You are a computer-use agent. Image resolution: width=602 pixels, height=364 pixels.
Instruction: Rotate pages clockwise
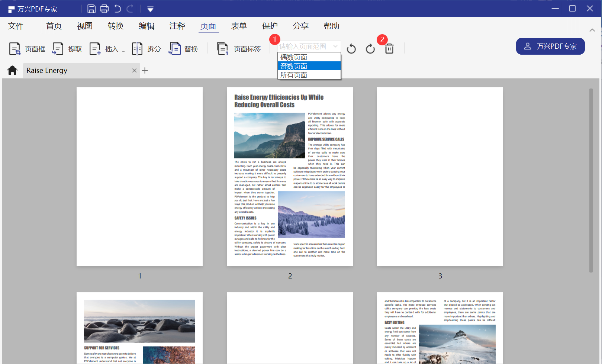coord(370,49)
